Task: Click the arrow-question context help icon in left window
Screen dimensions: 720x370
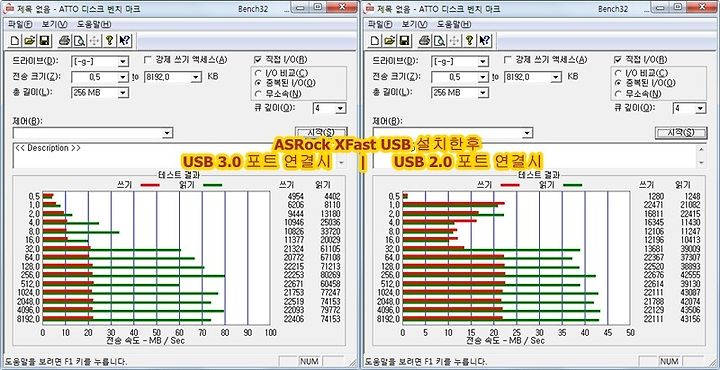Action: point(124,41)
